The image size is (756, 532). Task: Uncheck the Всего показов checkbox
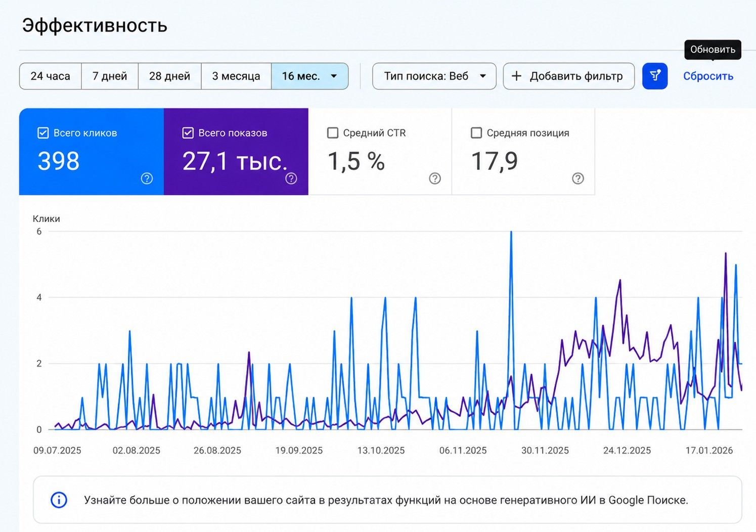click(x=188, y=133)
